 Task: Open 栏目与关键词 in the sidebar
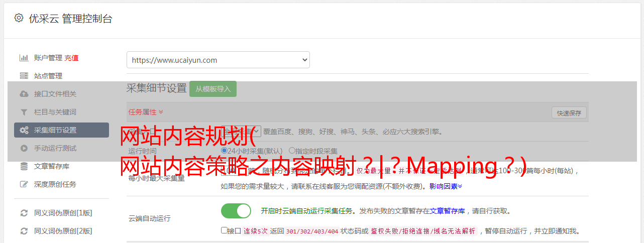55,112
